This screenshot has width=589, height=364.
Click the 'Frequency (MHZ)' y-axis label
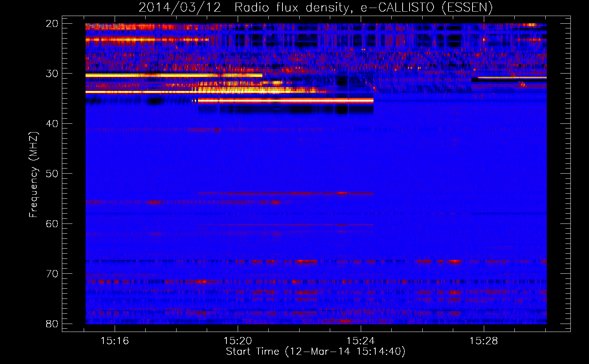(x=33, y=175)
